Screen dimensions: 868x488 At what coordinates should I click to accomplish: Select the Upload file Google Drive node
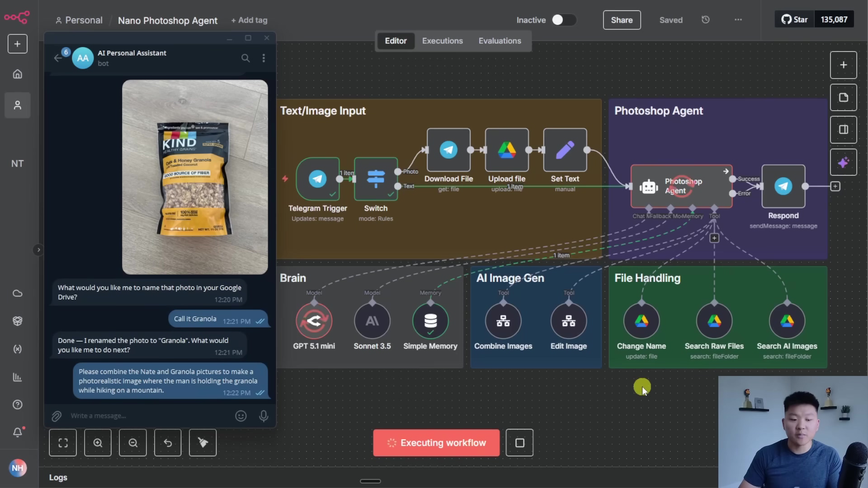click(507, 150)
